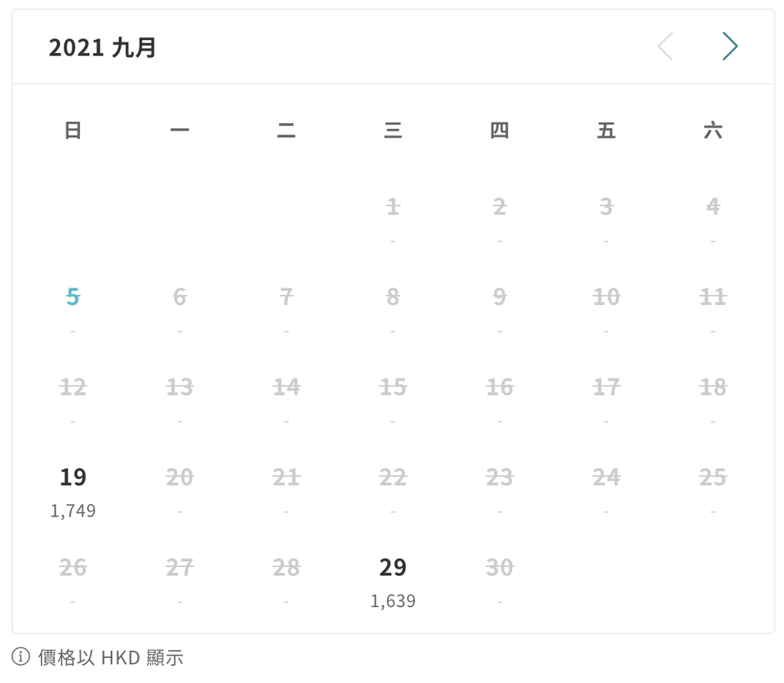The height and width of the screenshot is (683, 784).
Task: Click the disabled date 1
Action: click(393, 208)
